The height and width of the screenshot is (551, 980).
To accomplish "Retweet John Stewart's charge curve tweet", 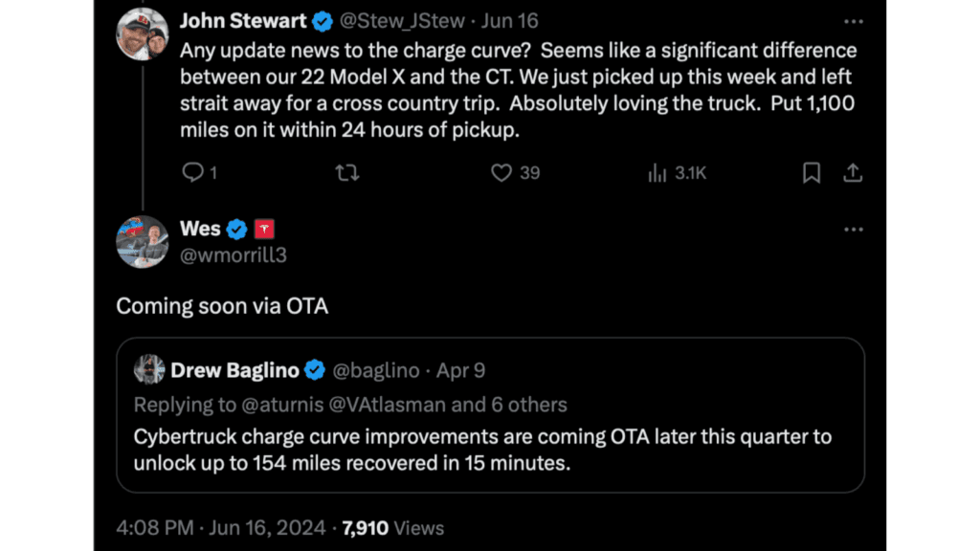I will point(348,172).
